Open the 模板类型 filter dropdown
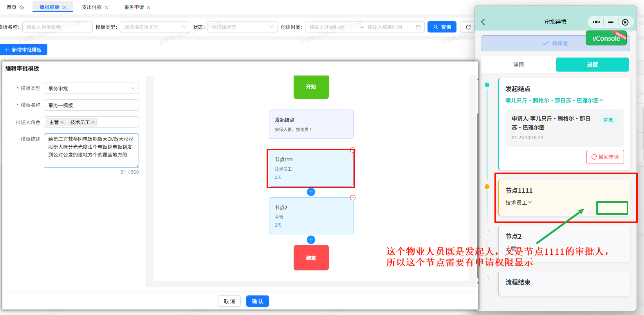This screenshot has height=315, width=644. coord(155,27)
